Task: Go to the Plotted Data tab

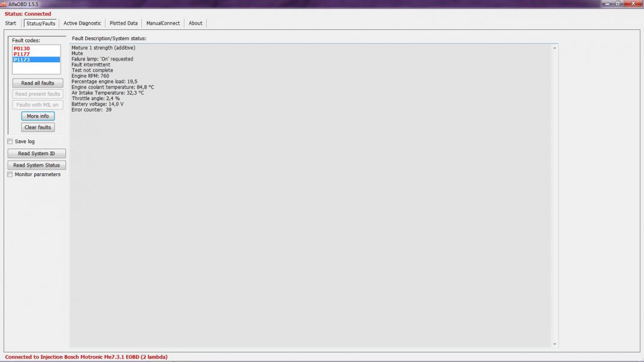Action: tap(124, 23)
